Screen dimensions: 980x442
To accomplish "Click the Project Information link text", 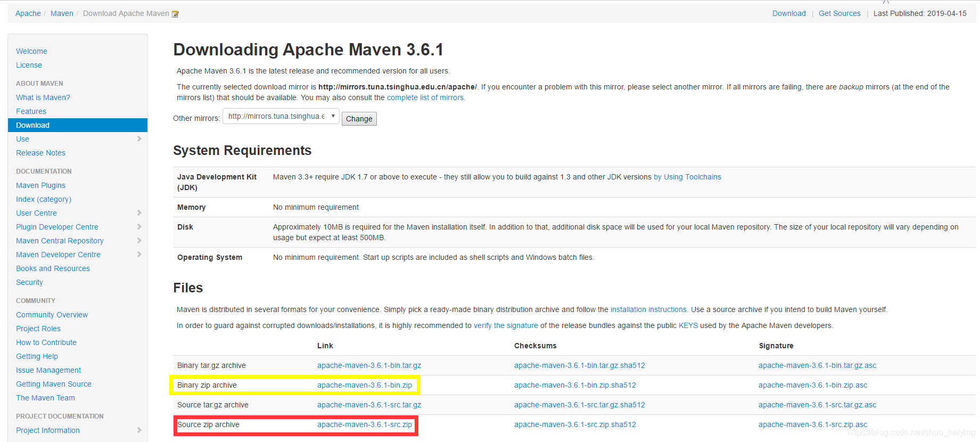I will tap(48, 430).
